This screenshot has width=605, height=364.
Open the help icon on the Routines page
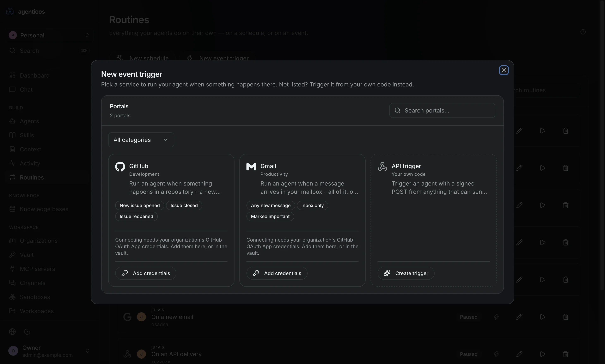coord(583,32)
